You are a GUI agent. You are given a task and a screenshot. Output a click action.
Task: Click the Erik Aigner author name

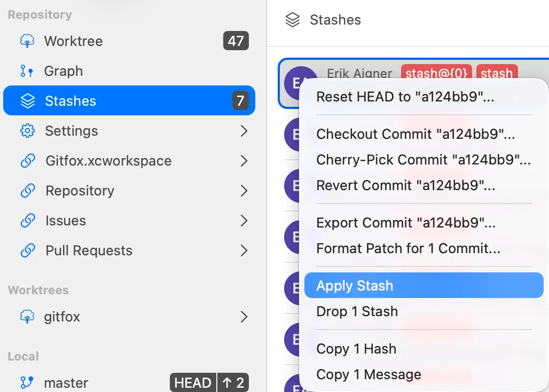point(359,73)
